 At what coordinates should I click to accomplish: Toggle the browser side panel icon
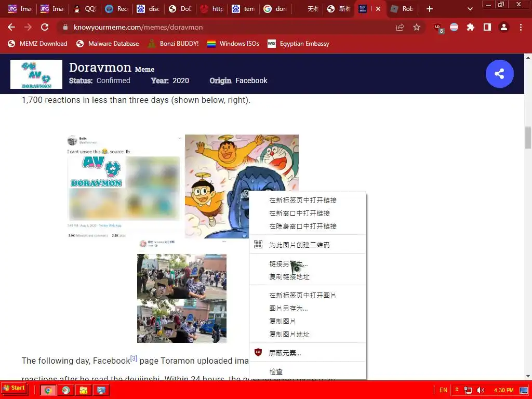pos(487,28)
